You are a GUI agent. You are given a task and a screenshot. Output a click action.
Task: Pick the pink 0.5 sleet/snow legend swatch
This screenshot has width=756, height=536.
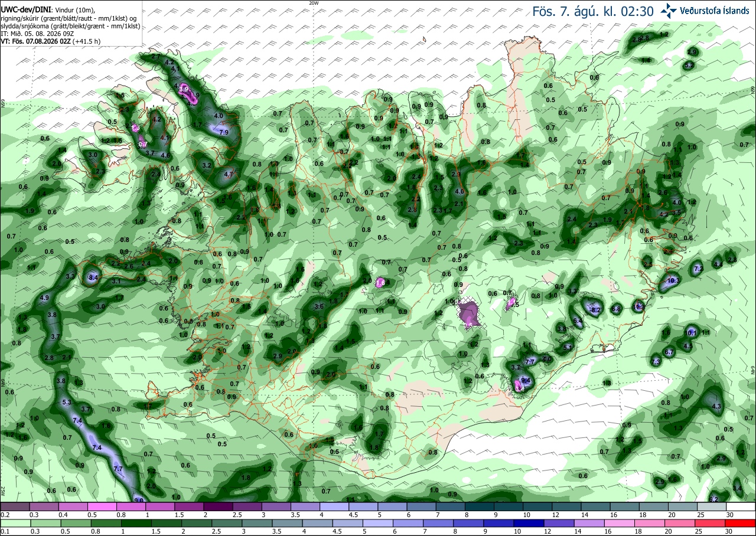[x=102, y=506]
